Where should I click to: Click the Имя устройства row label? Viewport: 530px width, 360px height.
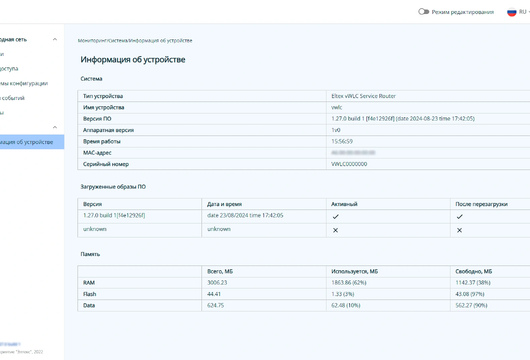click(x=104, y=107)
